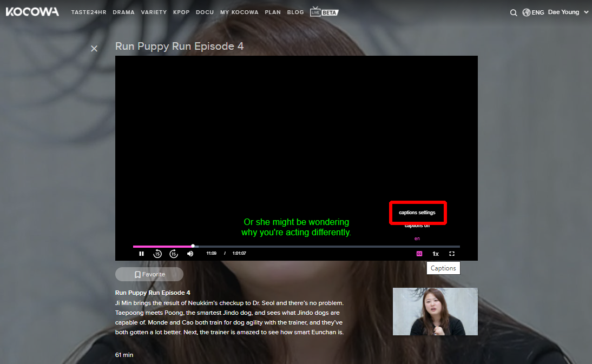Open the 1x playback speed menu
The image size is (592, 364).
[435, 254]
